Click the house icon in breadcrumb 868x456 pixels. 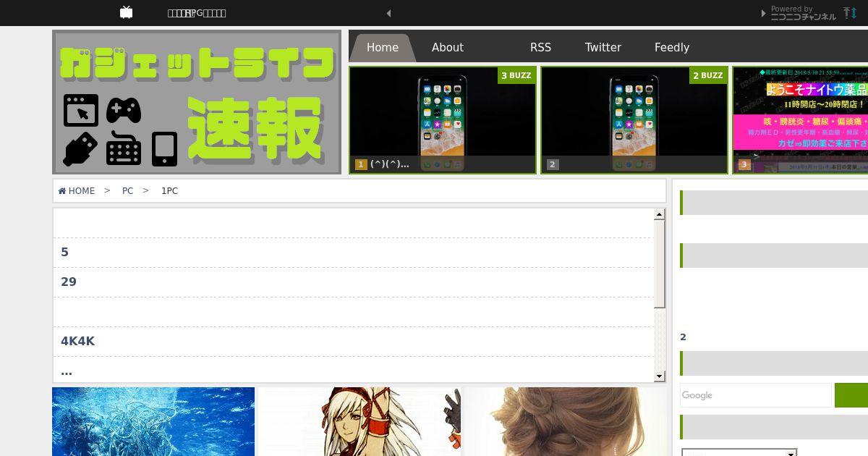pyautogui.click(x=62, y=191)
